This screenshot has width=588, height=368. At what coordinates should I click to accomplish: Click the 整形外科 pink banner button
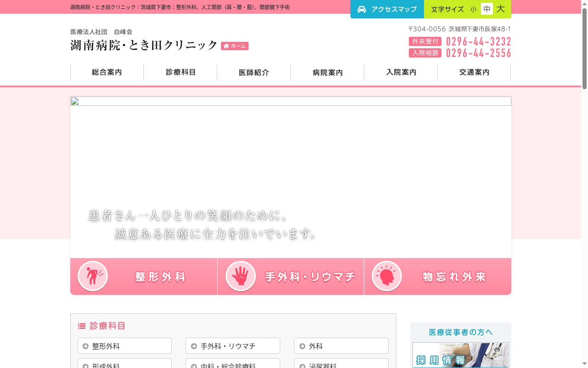click(144, 276)
